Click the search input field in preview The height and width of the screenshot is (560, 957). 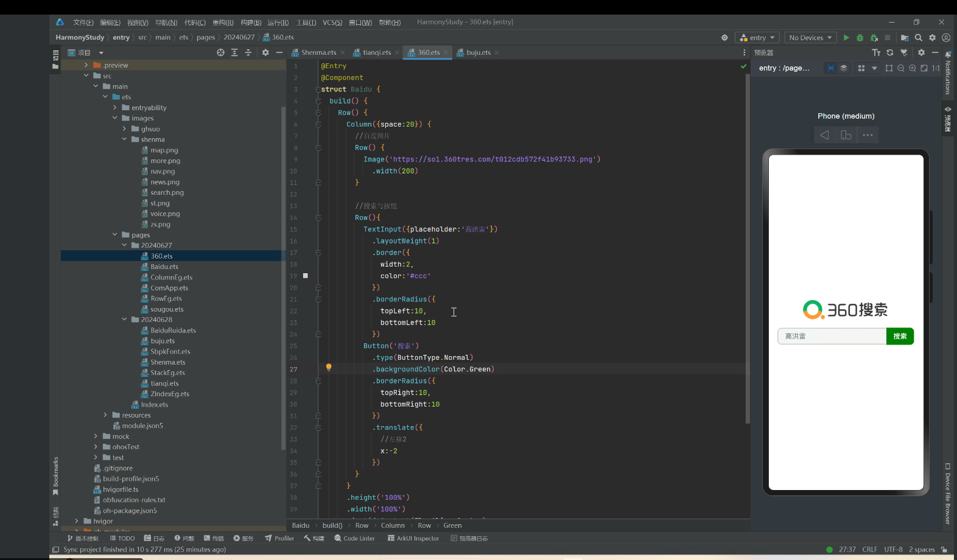click(832, 336)
